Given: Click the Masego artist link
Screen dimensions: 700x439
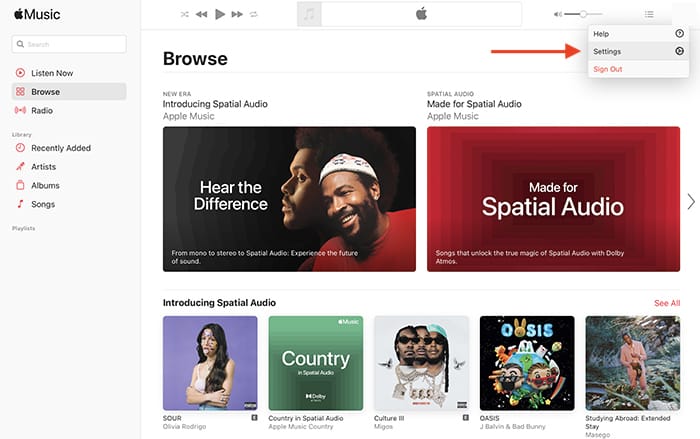Looking at the screenshot, I should (x=597, y=435).
